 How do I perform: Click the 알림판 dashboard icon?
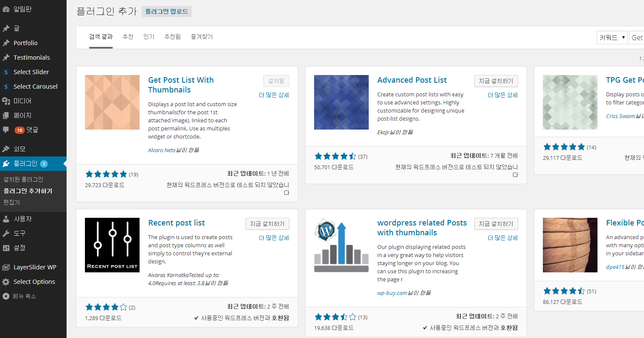(x=6, y=9)
